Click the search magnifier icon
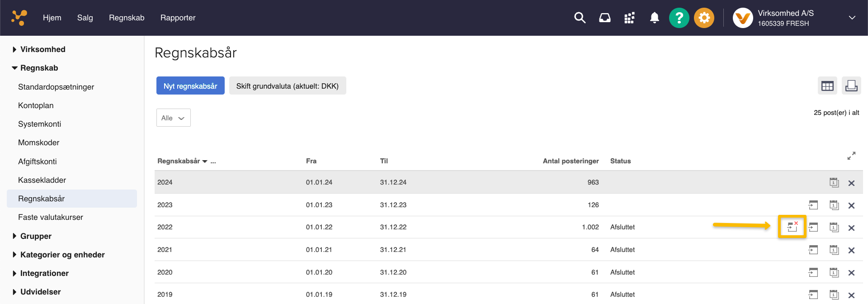Viewport: 868px width, 304px height. click(x=580, y=18)
